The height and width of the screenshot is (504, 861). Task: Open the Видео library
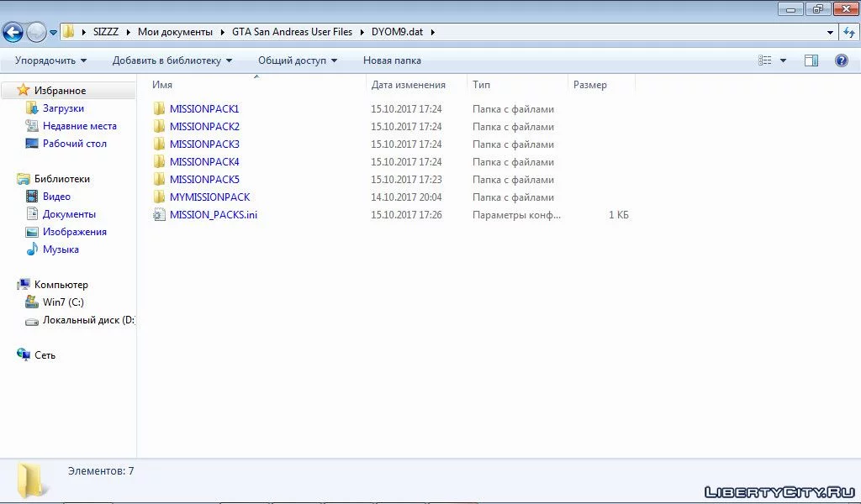coord(56,197)
